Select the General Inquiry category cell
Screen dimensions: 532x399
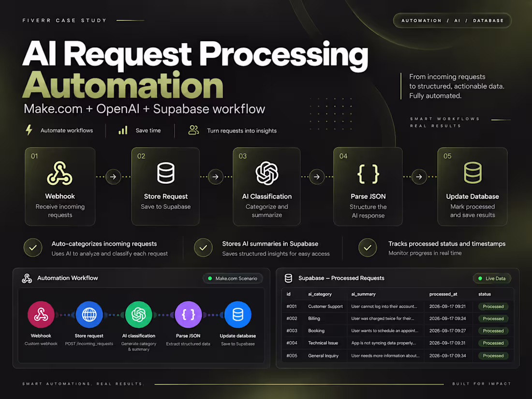[324, 355]
